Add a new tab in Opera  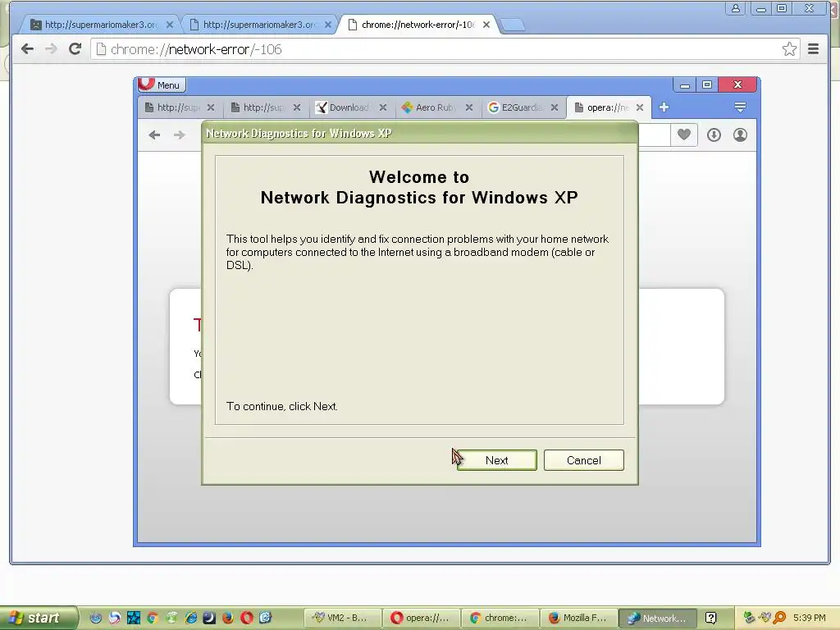664,107
